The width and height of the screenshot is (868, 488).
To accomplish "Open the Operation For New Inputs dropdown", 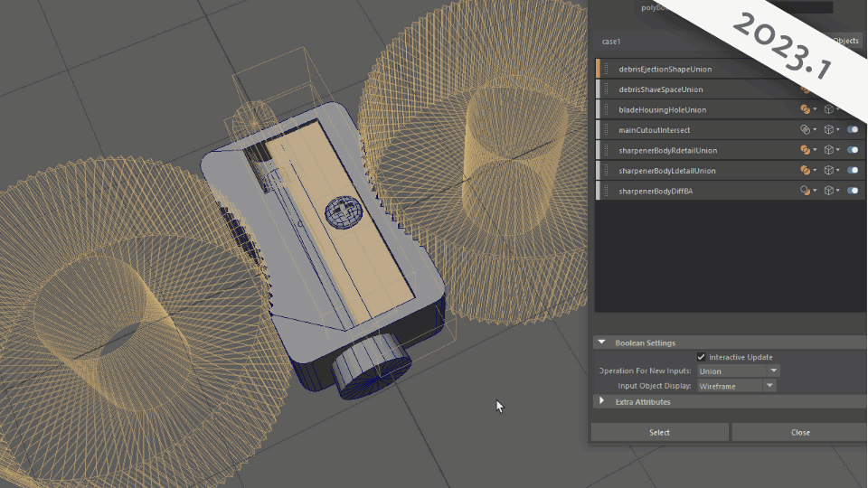I will pos(738,371).
